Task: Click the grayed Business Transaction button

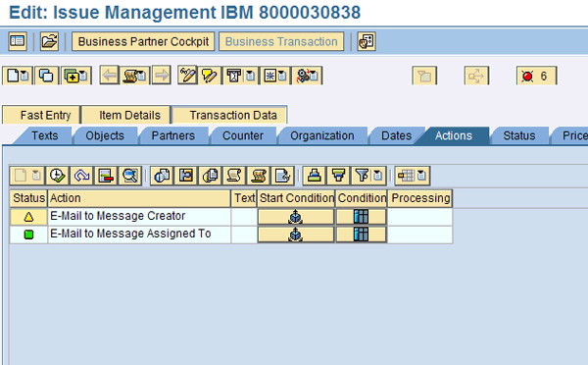Action: click(x=281, y=41)
